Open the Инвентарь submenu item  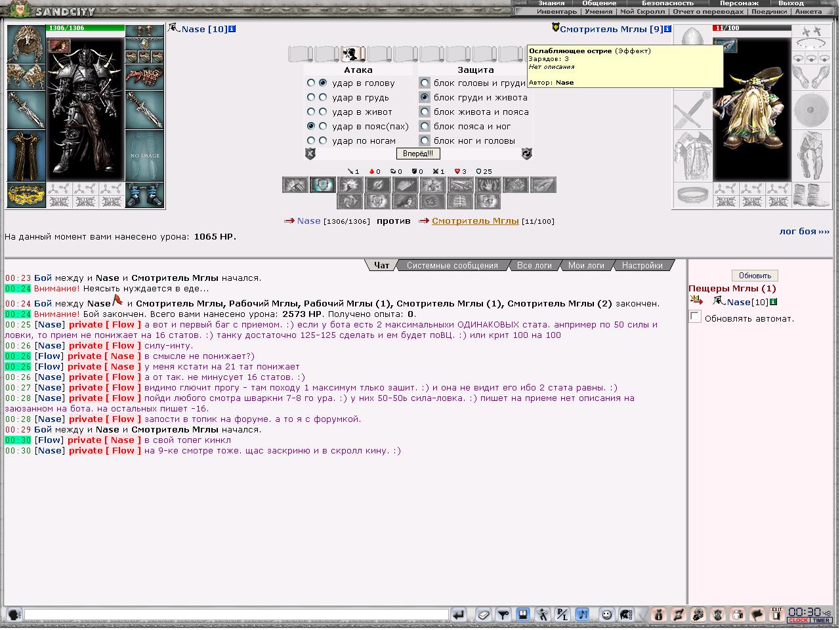pos(556,11)
